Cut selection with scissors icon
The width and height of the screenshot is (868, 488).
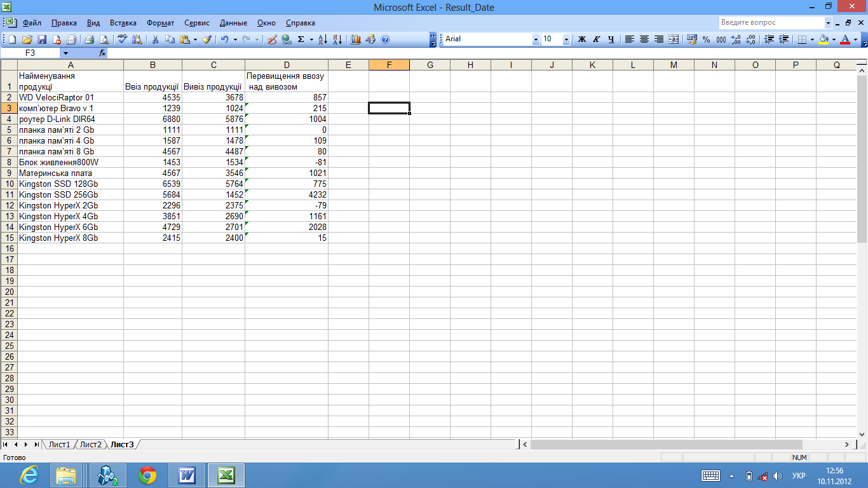155,39
